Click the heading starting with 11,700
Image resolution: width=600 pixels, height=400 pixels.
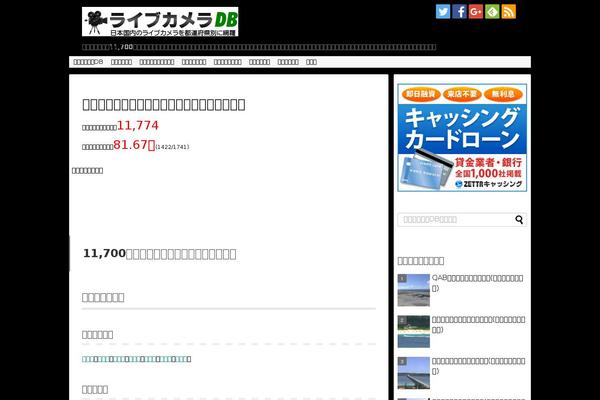[160, 253]
